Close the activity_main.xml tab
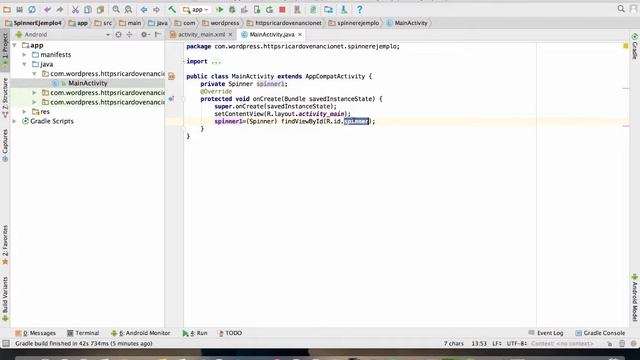This screenshot has height=360, width=640. pos(230,35)
